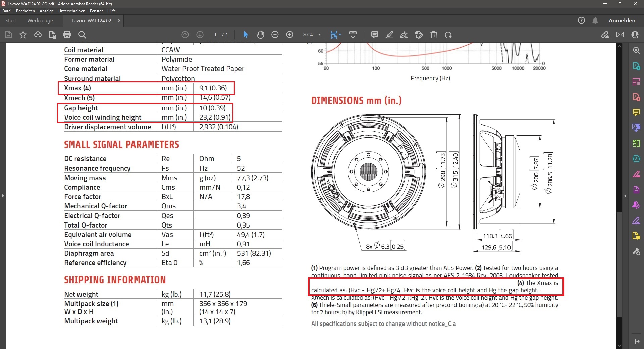Click the 'Frequency (Hz)' axis label

430,78
